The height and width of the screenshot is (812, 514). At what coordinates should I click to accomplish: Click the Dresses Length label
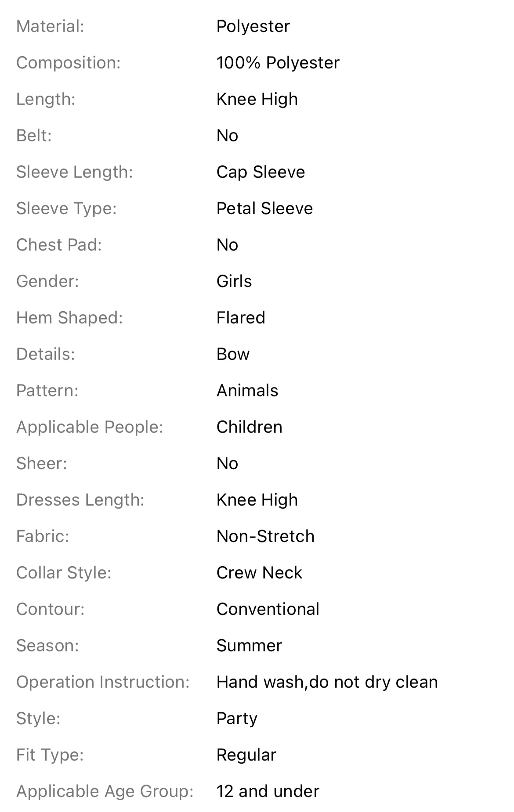[x=80, y=500]
